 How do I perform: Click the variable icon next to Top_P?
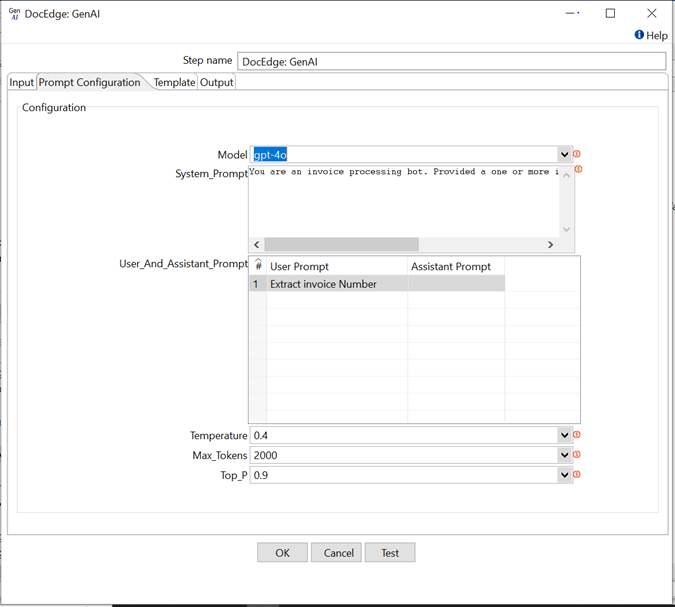577,474
